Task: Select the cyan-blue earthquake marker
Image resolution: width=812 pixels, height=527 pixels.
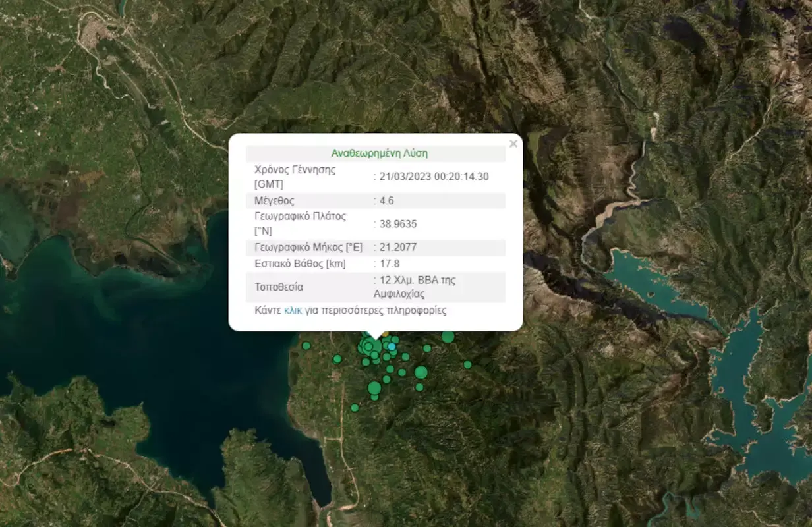Action: click(391, 347)
